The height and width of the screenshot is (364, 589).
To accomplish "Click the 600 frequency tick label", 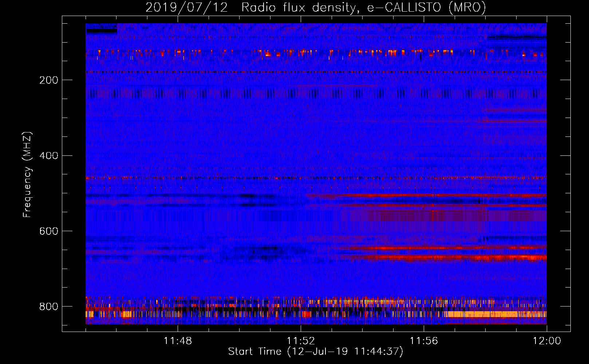I will coord(49,231).
